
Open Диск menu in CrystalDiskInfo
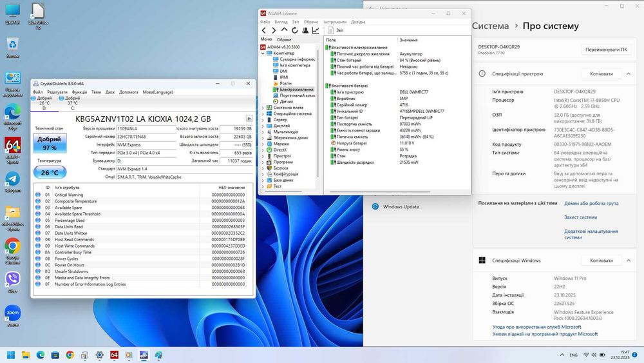pos(110,92)
